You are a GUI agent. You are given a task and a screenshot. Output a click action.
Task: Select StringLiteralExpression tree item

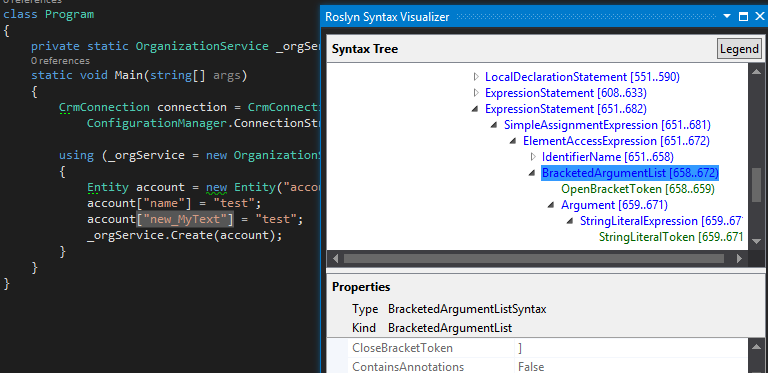(x=661, y=221)
